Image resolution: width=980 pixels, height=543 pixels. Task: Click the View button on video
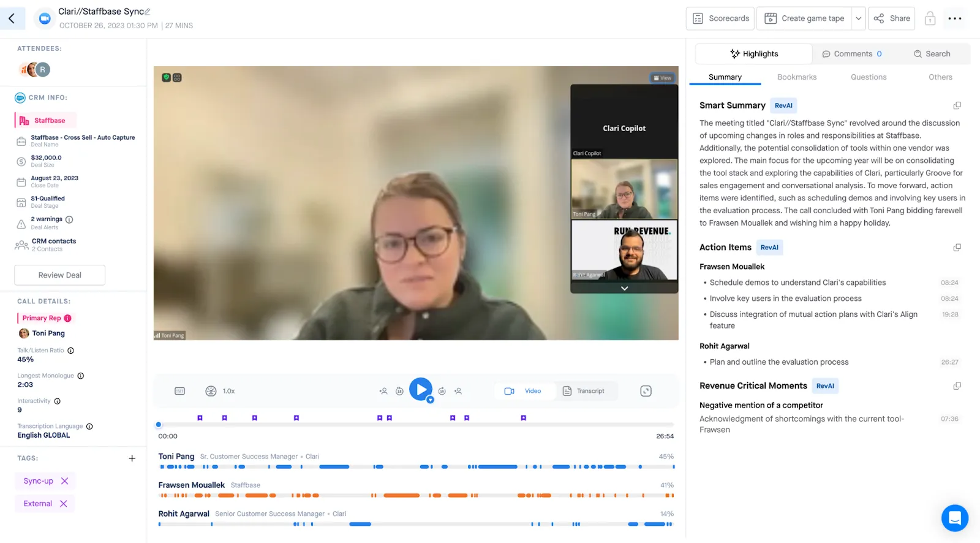tap(662, 78)
